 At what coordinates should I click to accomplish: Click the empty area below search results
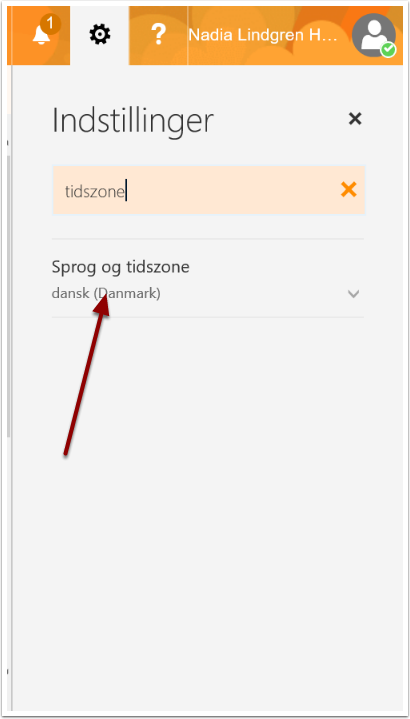tap(208, 504)
